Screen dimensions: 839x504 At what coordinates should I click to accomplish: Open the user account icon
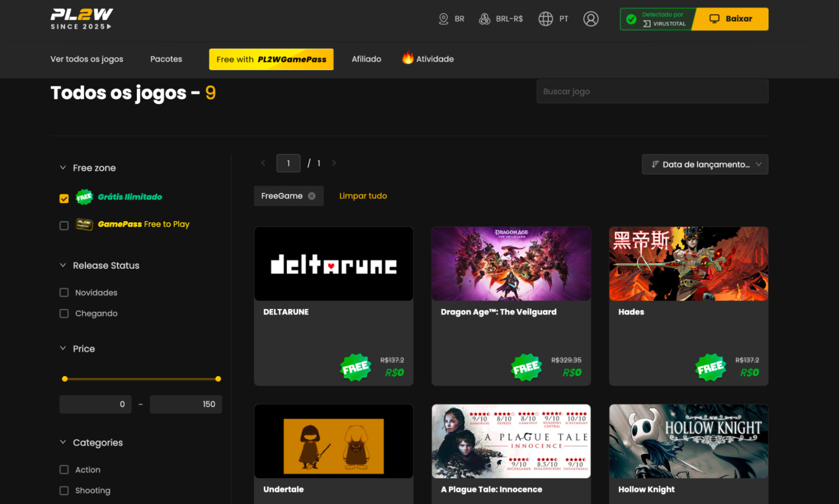[x=591, y=19]
